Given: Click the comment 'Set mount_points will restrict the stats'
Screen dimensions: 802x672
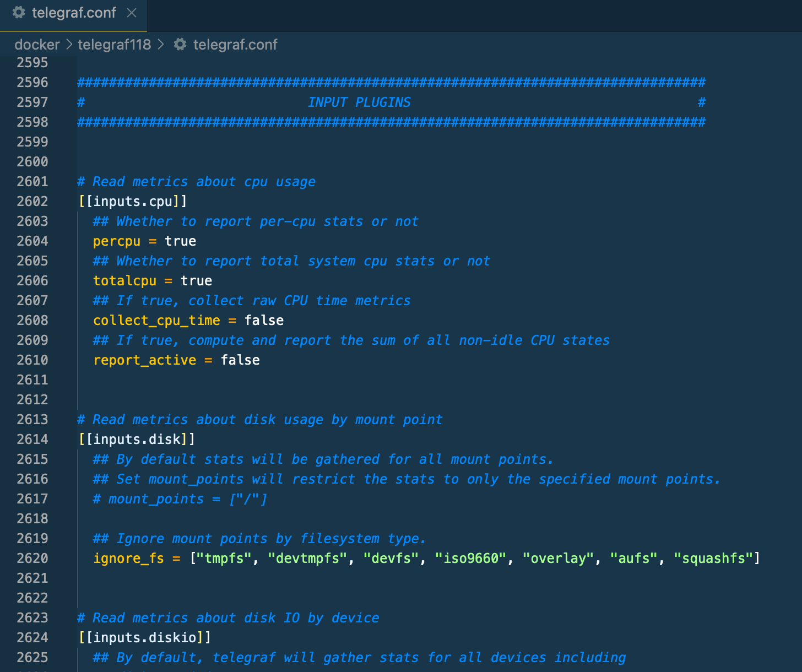Looking at the screenshot, I should coord(407,479).
